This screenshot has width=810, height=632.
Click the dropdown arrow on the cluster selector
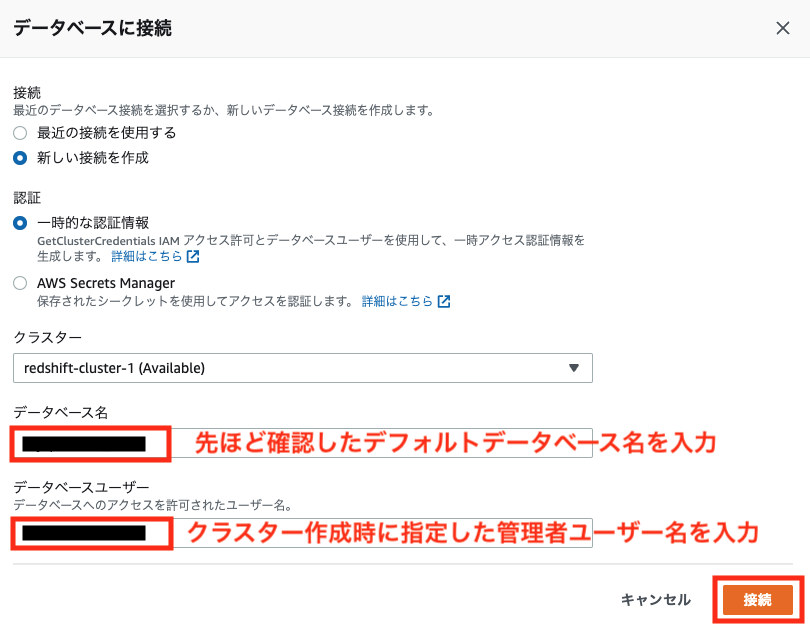click(x=575, y=368)
